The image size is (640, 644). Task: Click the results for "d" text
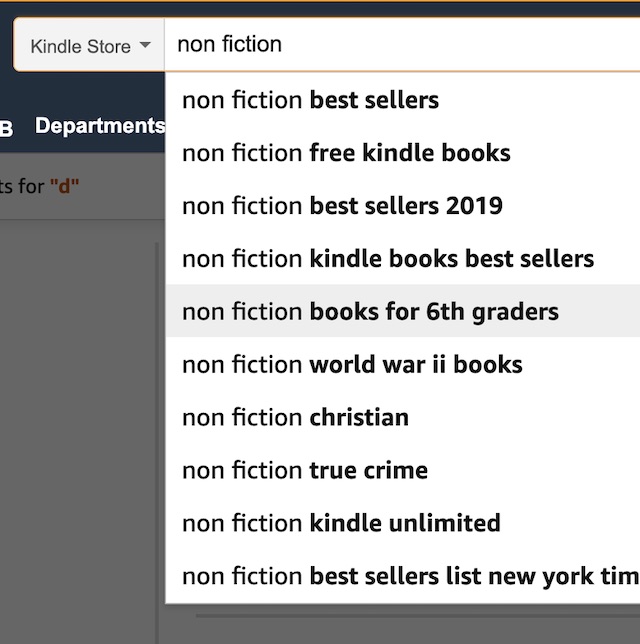tap(39, 186)
